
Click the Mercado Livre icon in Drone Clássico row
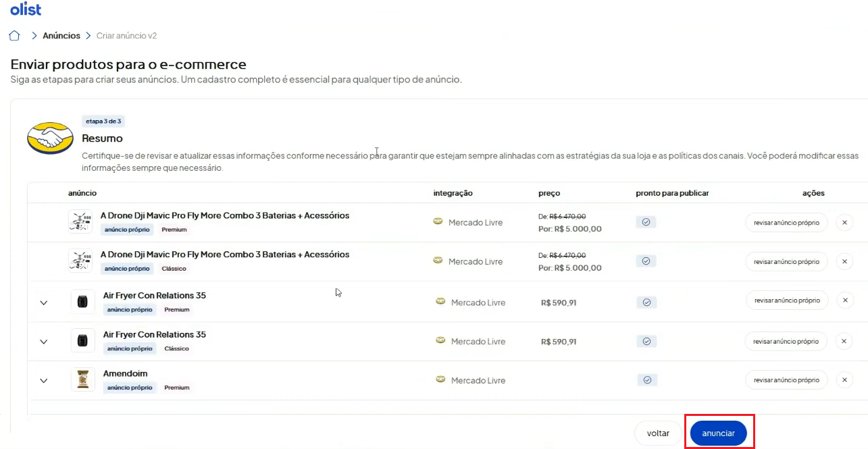click(x=438, y=261)
